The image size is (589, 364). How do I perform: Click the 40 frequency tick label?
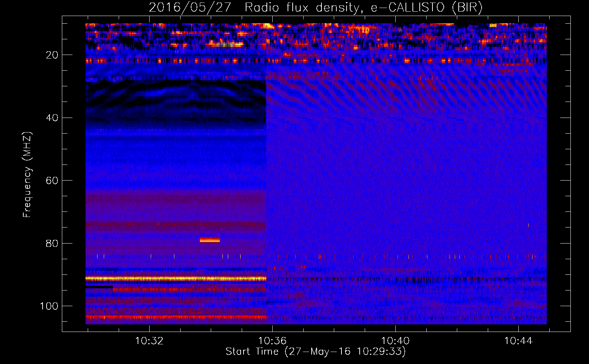tap(52, 118)
